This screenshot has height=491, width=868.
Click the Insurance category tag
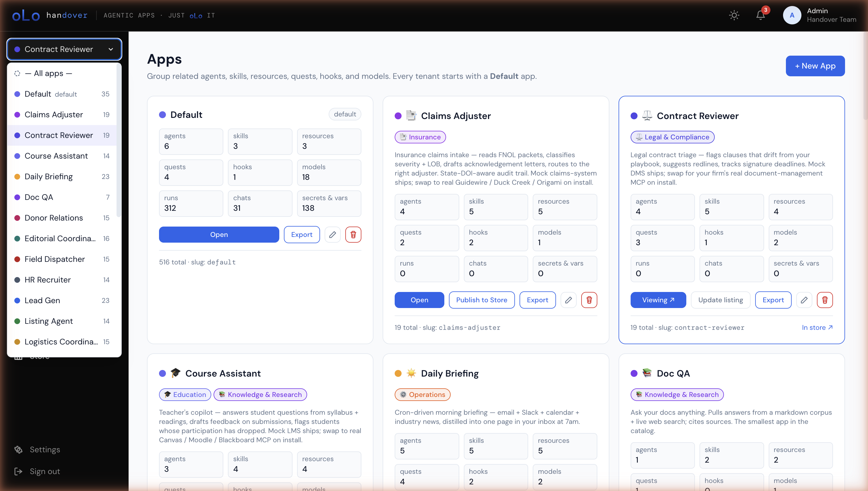click(x=420, y=137)
